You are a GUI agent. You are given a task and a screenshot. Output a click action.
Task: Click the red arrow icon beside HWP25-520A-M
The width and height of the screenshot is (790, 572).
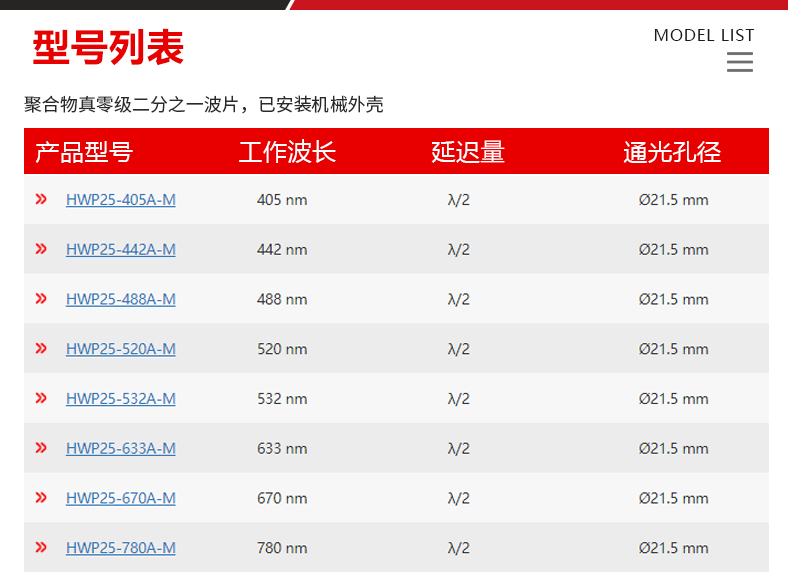(41, 348)
